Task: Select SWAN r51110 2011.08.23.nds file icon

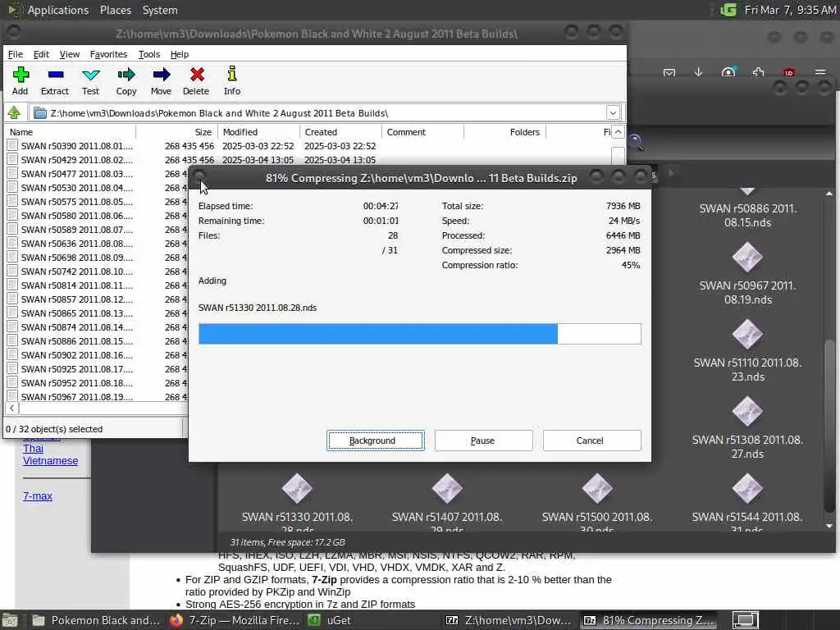Action: point(747,335)
